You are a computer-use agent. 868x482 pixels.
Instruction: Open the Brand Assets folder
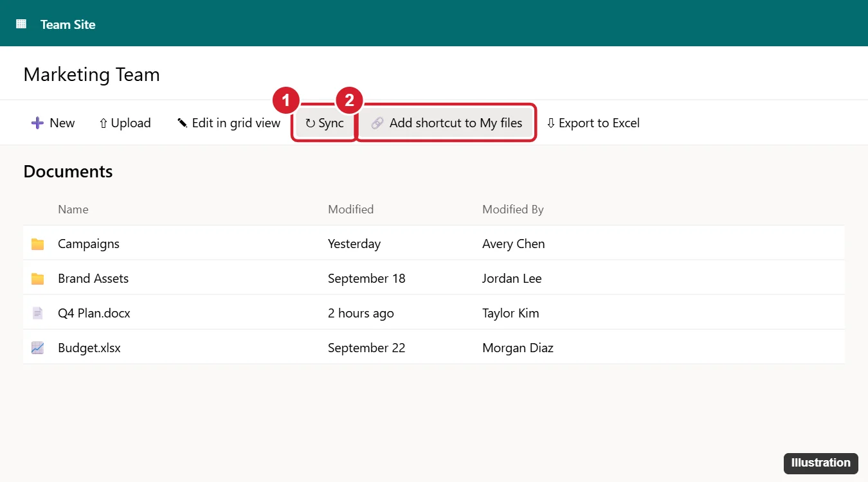click(x=93, y=279)
